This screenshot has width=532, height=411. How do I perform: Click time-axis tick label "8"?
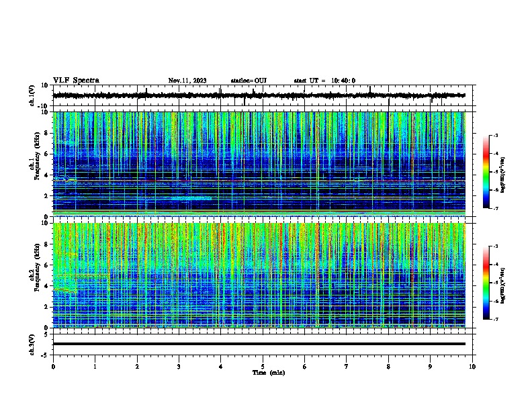(x=388, y=367)
